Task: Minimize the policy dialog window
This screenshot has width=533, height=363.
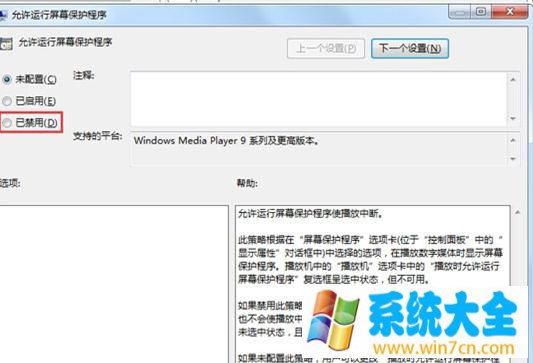Action: coord(459,12)
